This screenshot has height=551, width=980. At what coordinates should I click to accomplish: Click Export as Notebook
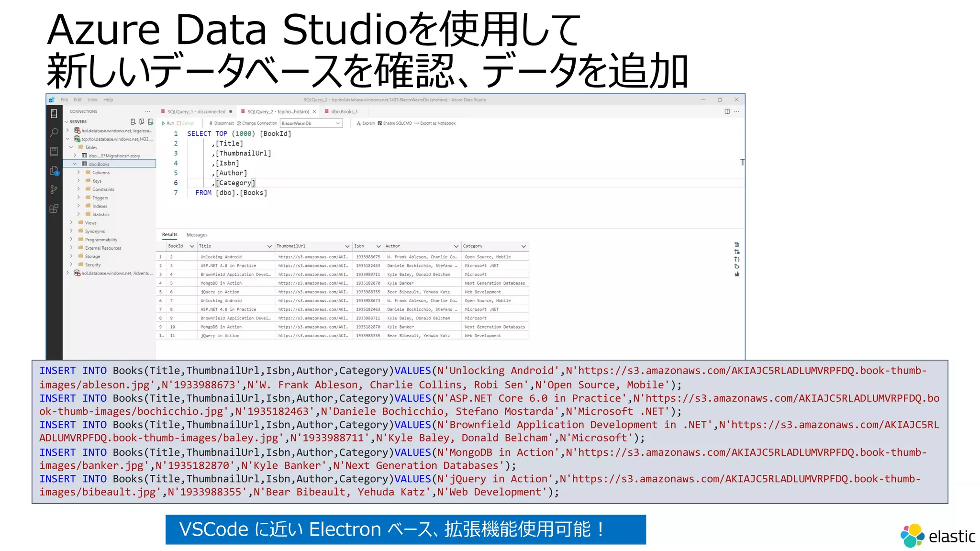tap(435, 123)
